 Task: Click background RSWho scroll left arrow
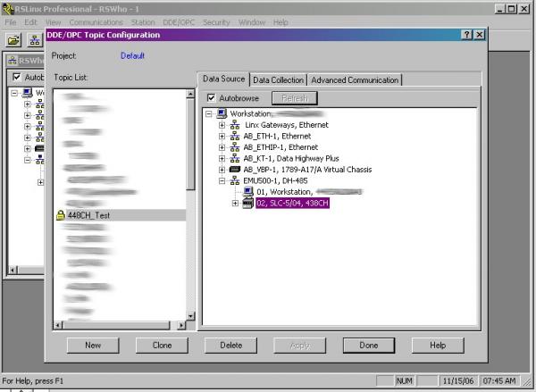tap(13, 270)
